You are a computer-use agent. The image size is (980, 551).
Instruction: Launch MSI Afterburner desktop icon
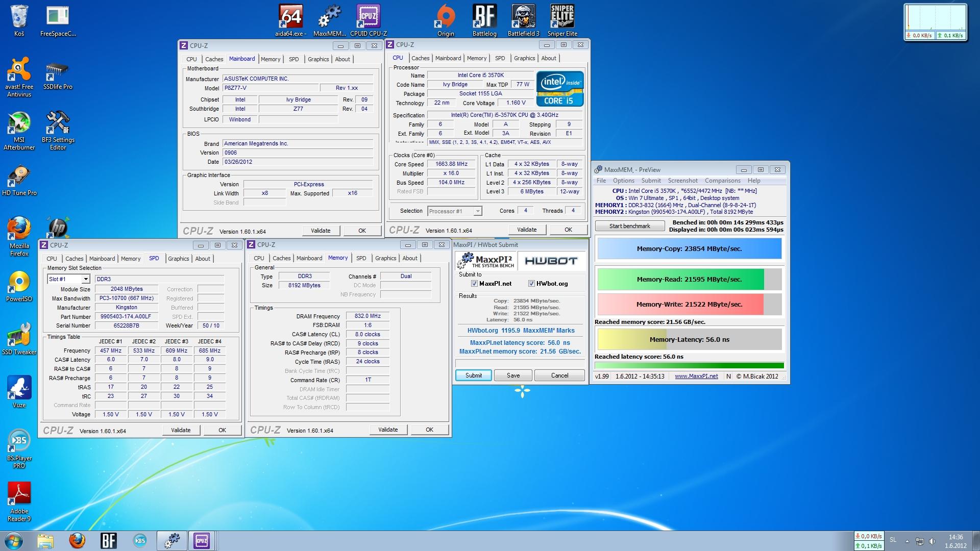19,131
